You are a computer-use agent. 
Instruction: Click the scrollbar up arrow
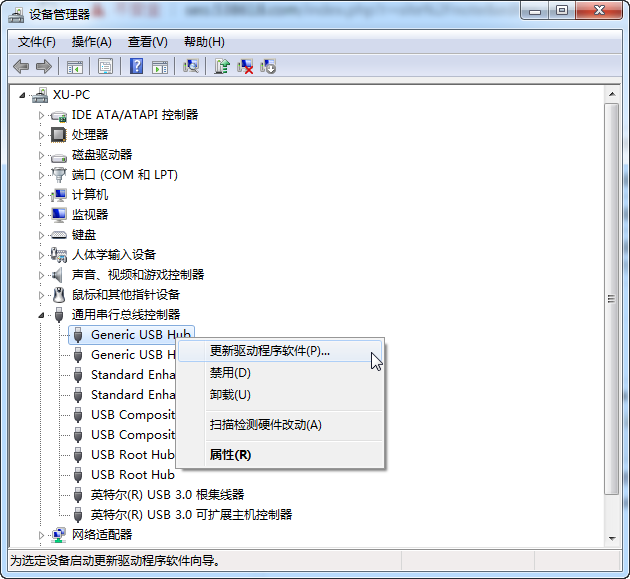pos(612,94)
